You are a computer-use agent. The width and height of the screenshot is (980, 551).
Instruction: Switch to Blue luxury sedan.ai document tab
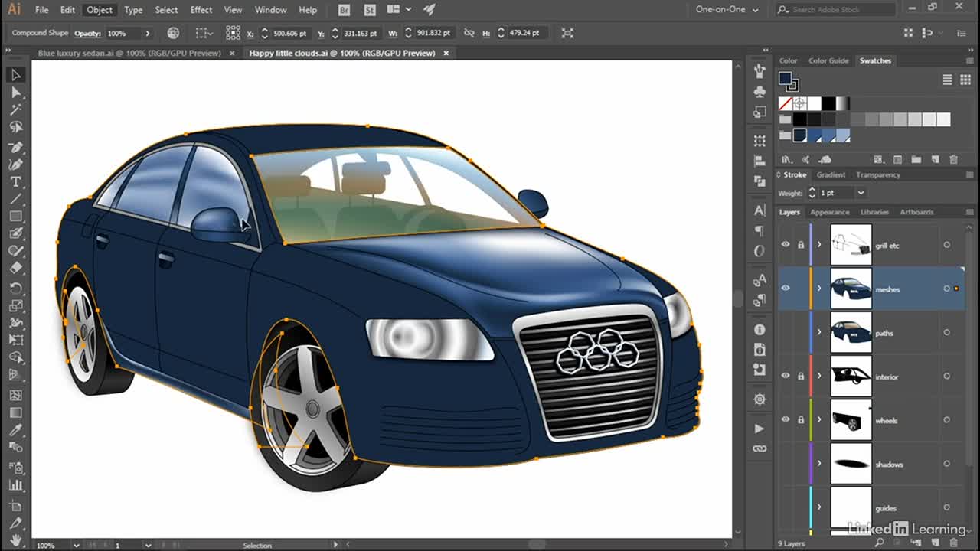[x=129, y=53]
